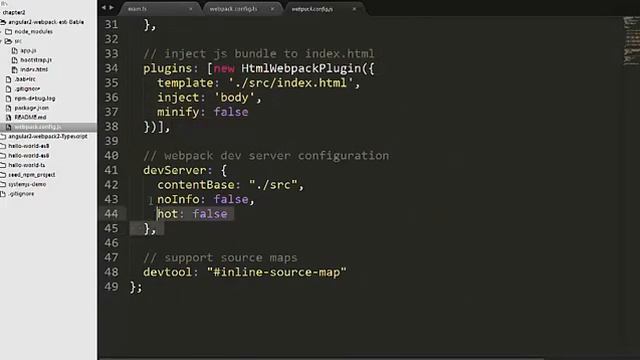Click line number 34 in gutter
This screenshot has height=360, width=640.
111,68
